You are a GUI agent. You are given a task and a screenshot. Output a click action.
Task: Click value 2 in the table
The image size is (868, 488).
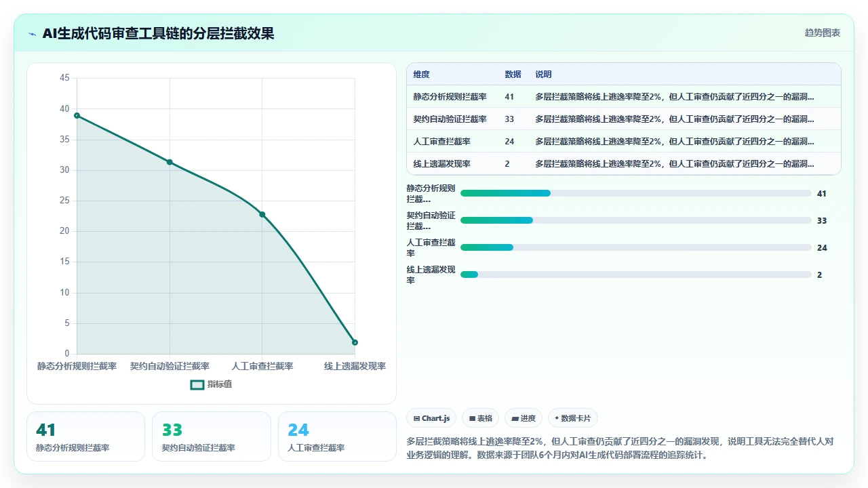tap(507, 164)
